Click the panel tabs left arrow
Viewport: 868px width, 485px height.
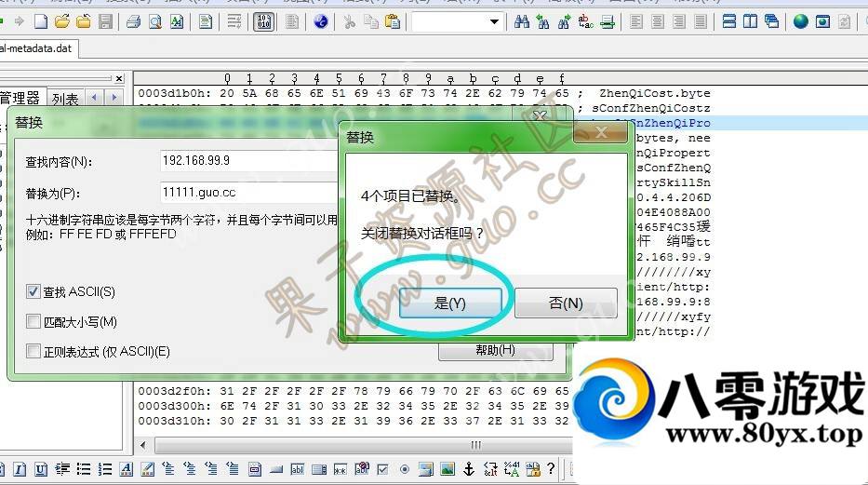point(95,98)
